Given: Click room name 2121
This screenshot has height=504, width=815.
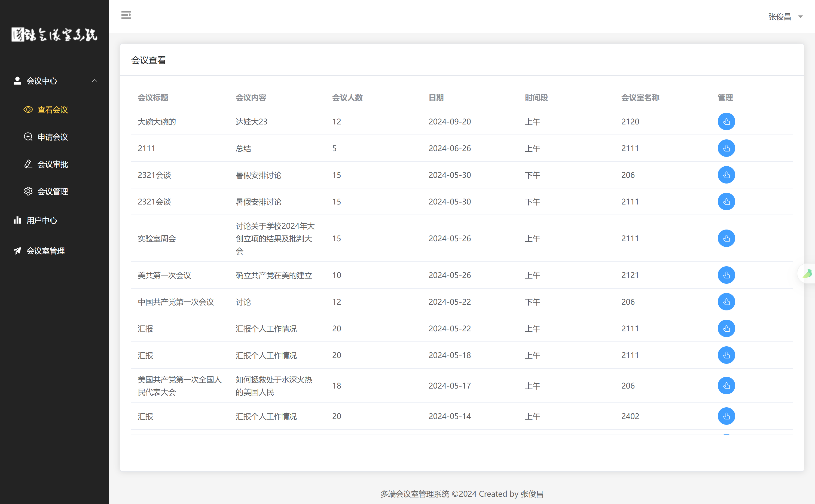Looking at the screenshot, I should click(x=630, y=275).
